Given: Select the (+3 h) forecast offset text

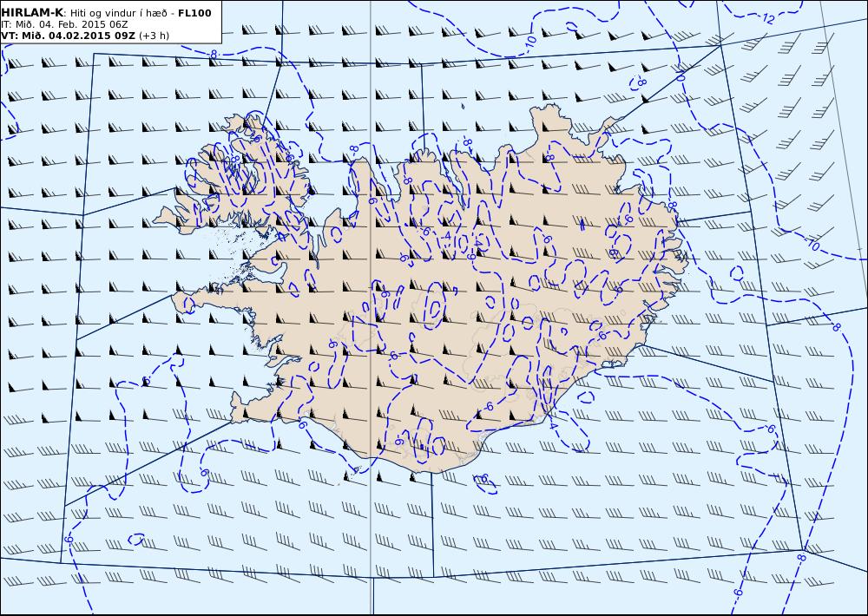Looking at the screenshot, I should pyautogui.click(x=154, y=36).
